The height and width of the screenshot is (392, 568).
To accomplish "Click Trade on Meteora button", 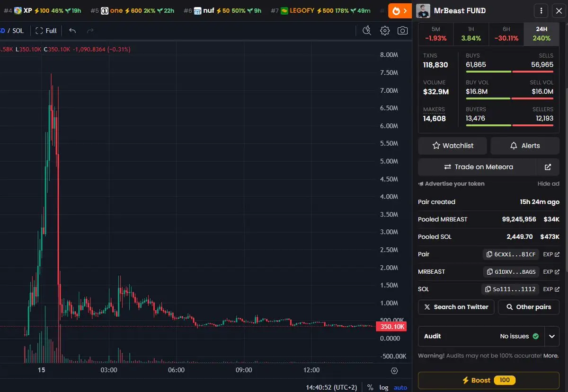I will pyautogui.click(x=477, y=167).
